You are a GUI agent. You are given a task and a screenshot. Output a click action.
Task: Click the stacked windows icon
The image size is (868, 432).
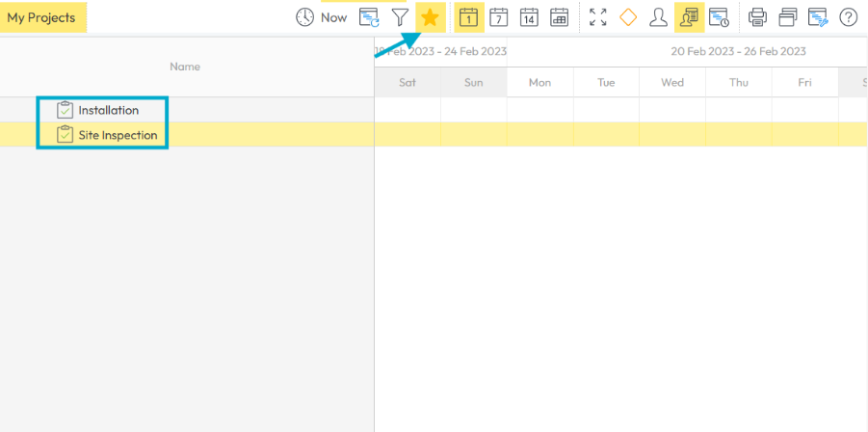(x=788, y=17)
